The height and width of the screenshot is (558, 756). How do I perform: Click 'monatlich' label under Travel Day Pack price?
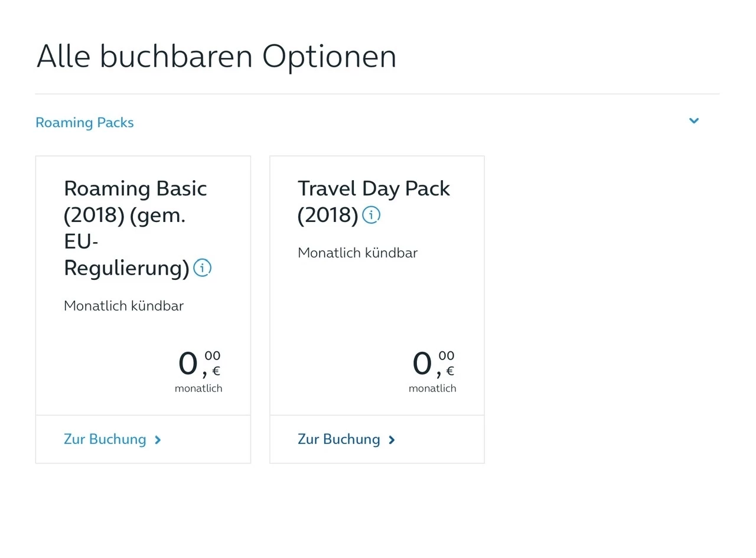point(432,389)
